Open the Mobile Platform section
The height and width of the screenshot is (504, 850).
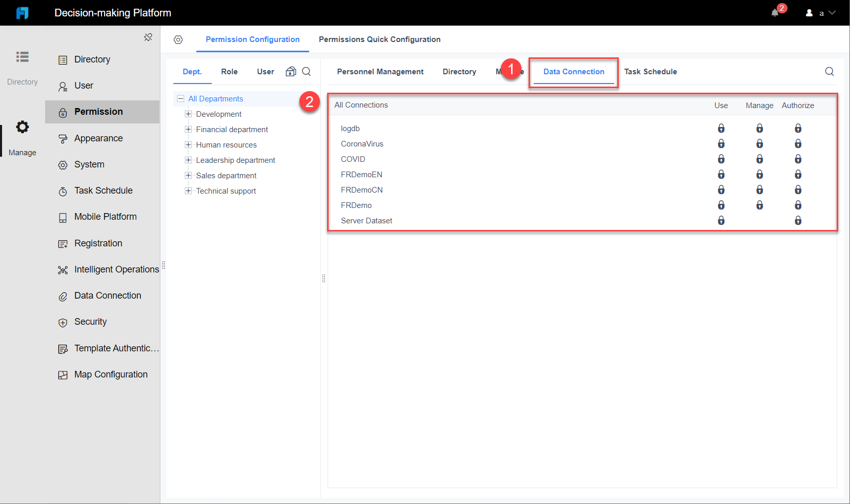point(105,216)
